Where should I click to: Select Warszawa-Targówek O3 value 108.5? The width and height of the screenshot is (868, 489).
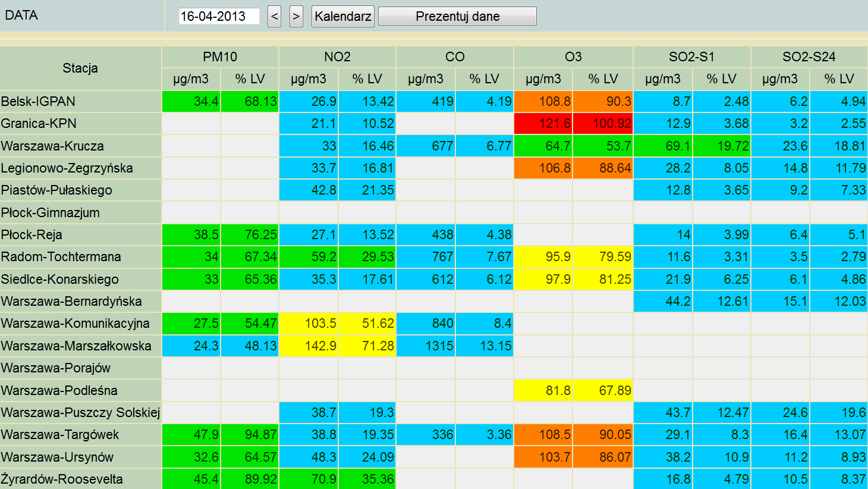[543, 434]
